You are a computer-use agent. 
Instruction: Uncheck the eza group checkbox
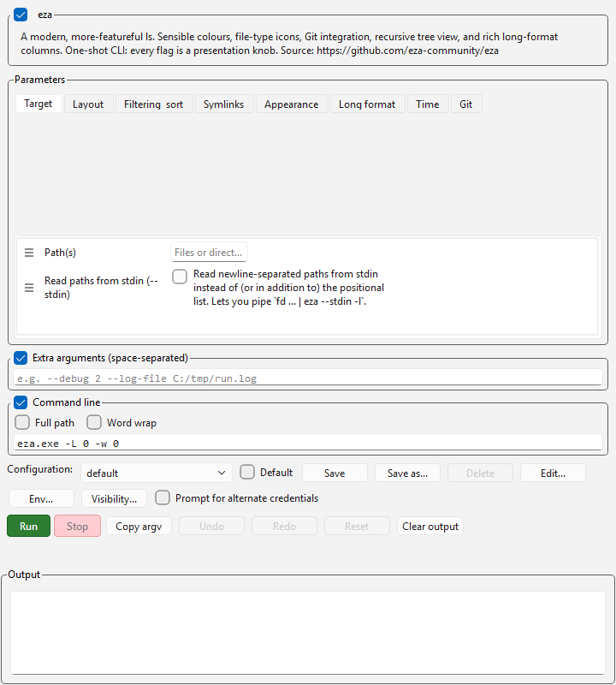[21, 15]
